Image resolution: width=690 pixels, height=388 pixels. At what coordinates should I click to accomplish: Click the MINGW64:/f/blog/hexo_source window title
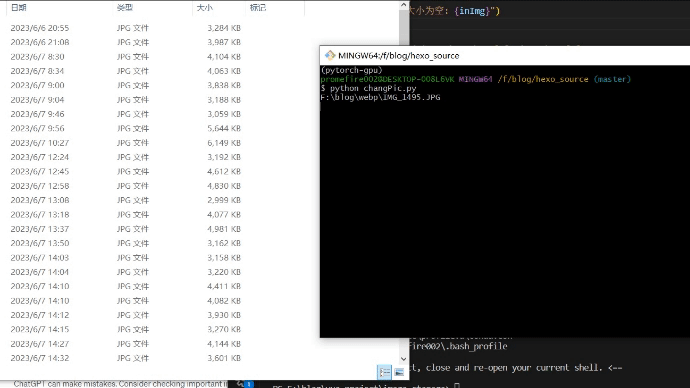[399, 56]
